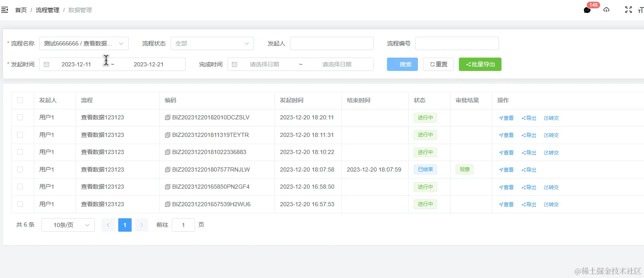Collapse the sidebar with the hamburger icon
This screenshot has width=644, height=278.
coord(5,10)
